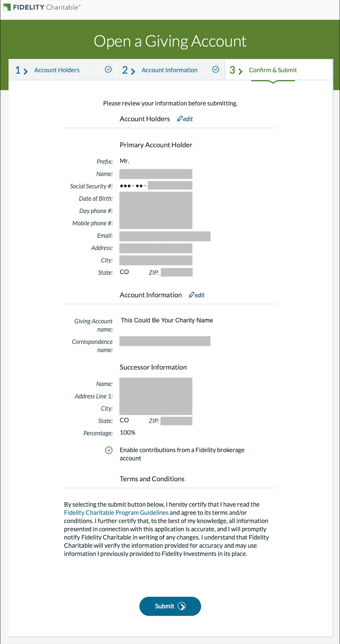Open the Fidelity Charitable Program Guidelines link
340x644 pixels.
point(116,513)
